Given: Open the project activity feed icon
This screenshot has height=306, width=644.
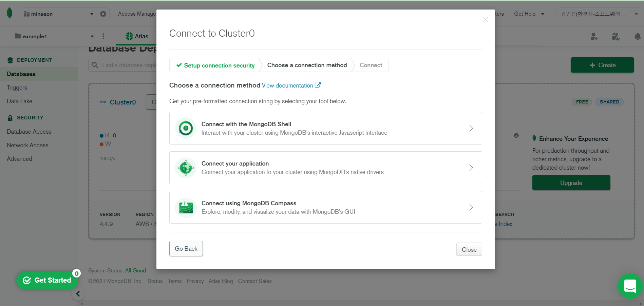Looking at the screenshot, I should [616, 36].
